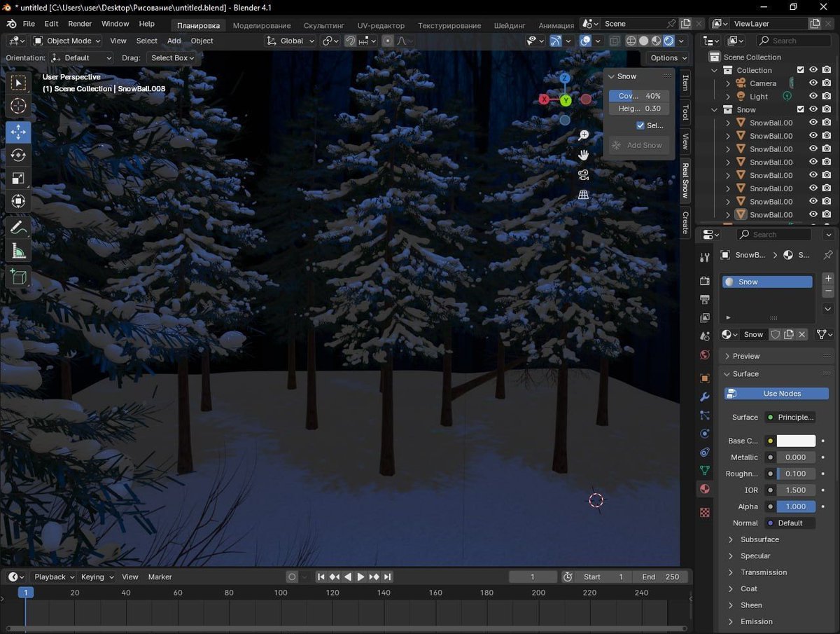This screenshot has width=840, height=634.
Task: Toggle camera view icon in viewport
Action: click(x=583, y=175)
